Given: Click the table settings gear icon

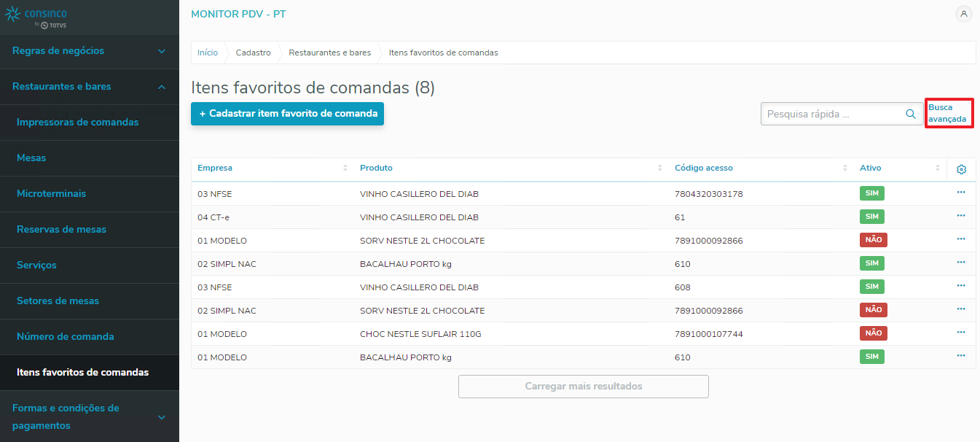Looking at the screenshot, I should [x=961, y=169].
